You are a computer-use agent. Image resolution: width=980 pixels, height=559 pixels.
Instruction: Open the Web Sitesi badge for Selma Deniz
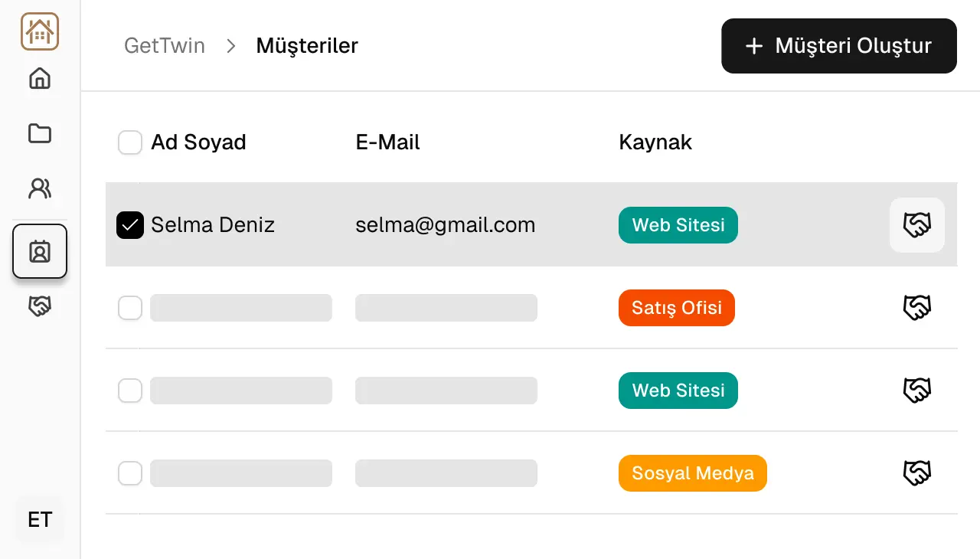678,225
